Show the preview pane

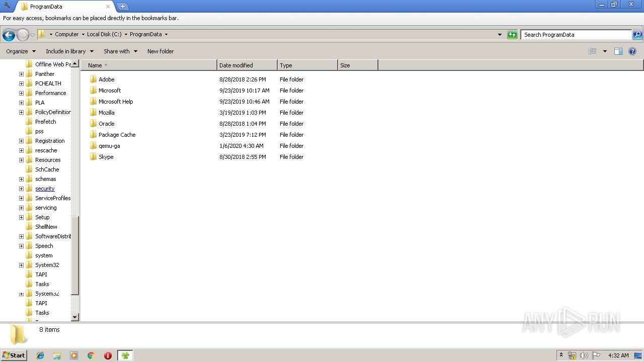coord(618,51)
